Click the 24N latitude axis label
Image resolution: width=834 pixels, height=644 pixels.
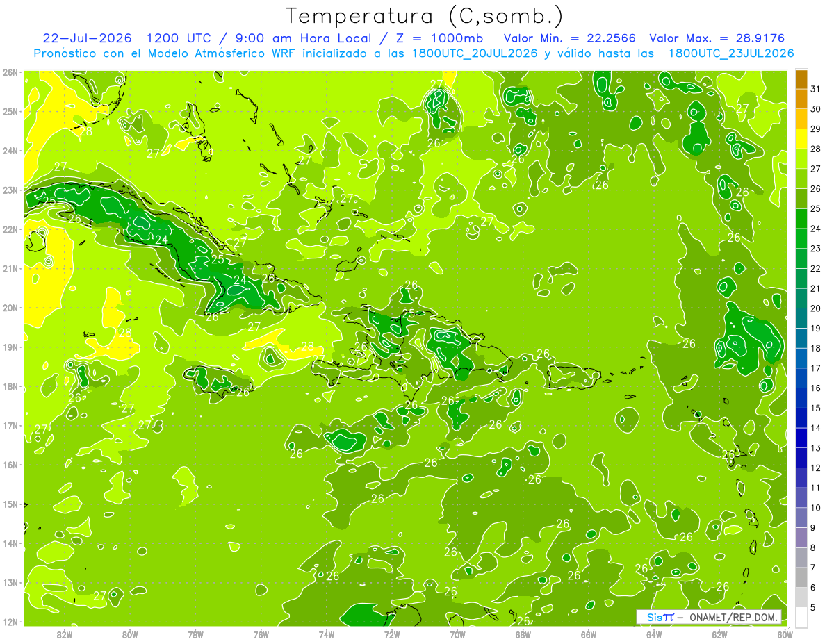click(x=10, y=151)
